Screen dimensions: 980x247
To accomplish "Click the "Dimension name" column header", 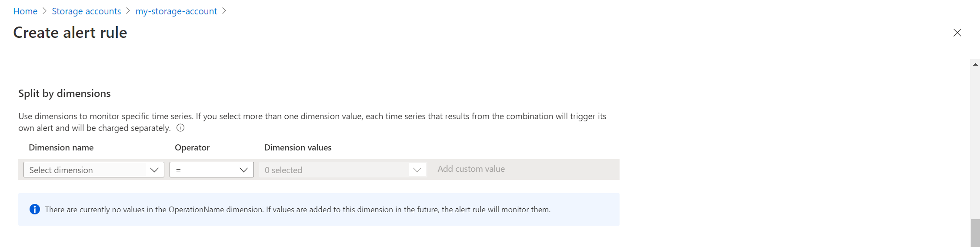I will [61, 147].
